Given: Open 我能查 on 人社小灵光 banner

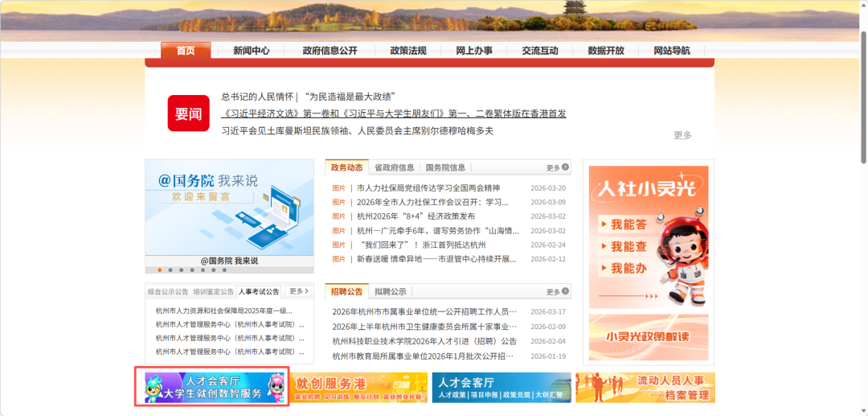Looking at the screenshot, I should tap(624, 246).
